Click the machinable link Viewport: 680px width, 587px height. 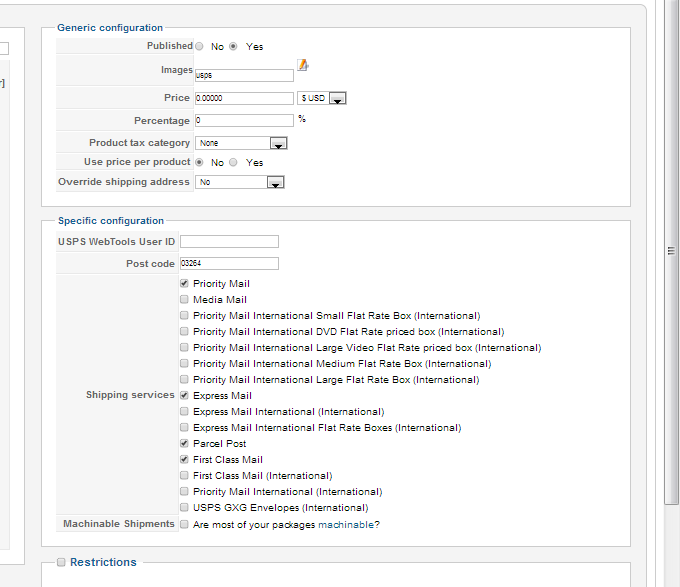tap(346, 524)
